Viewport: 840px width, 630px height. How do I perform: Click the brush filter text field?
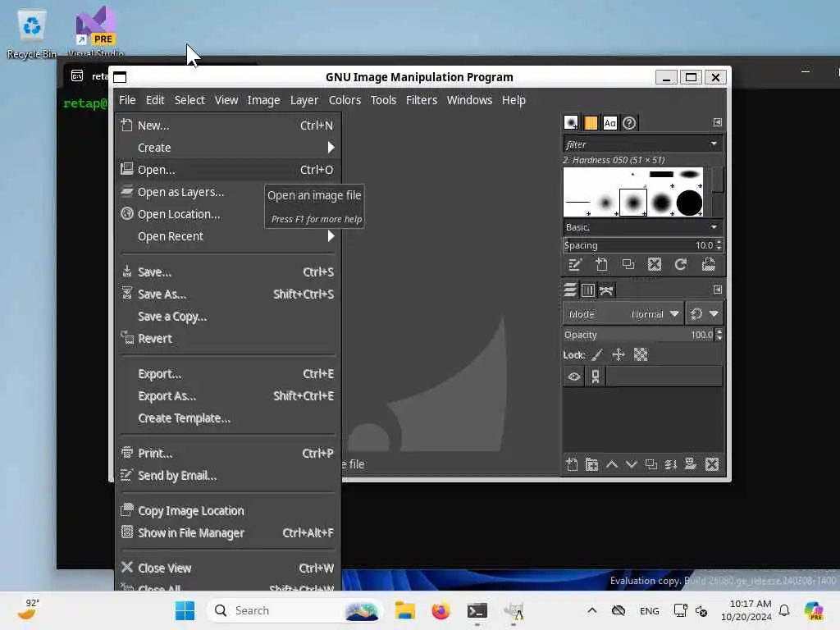(x=636, y=144)
